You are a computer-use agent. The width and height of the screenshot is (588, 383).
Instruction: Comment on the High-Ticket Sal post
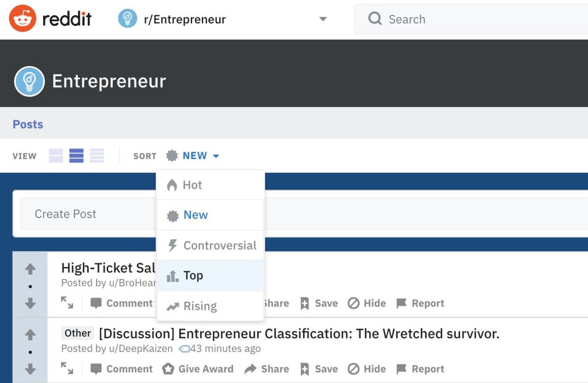click(x=122, y=303)
